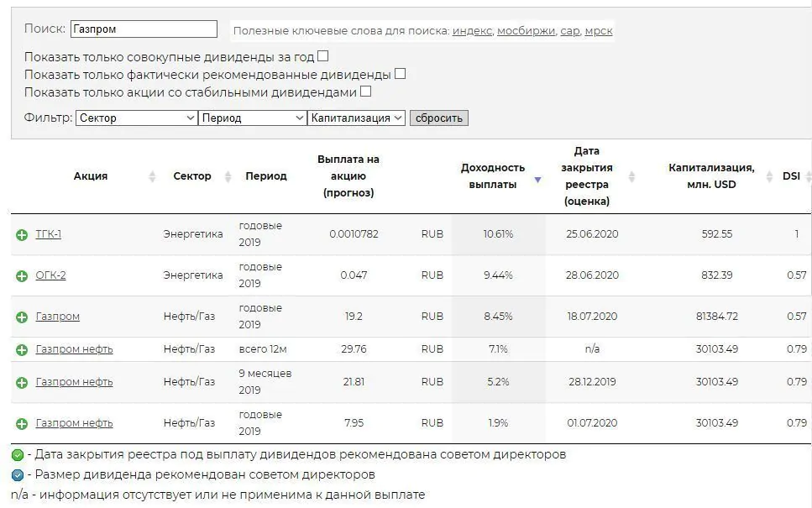
Task: Select the 9.44% yield cell
Action: click(x=498, y=275)
